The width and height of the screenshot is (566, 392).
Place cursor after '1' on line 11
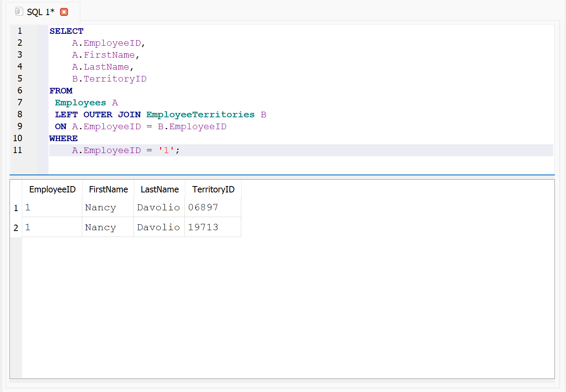175,150
